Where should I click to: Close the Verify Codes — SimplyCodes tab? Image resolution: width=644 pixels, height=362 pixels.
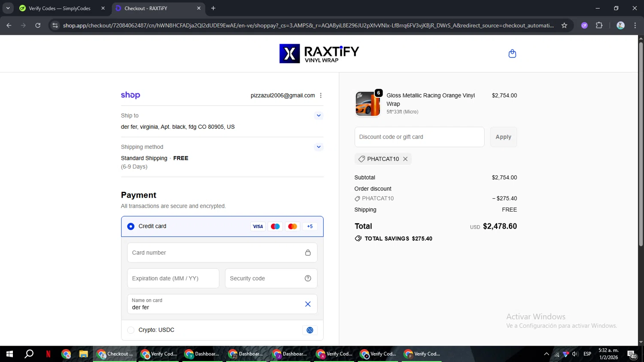coord(103,8)
